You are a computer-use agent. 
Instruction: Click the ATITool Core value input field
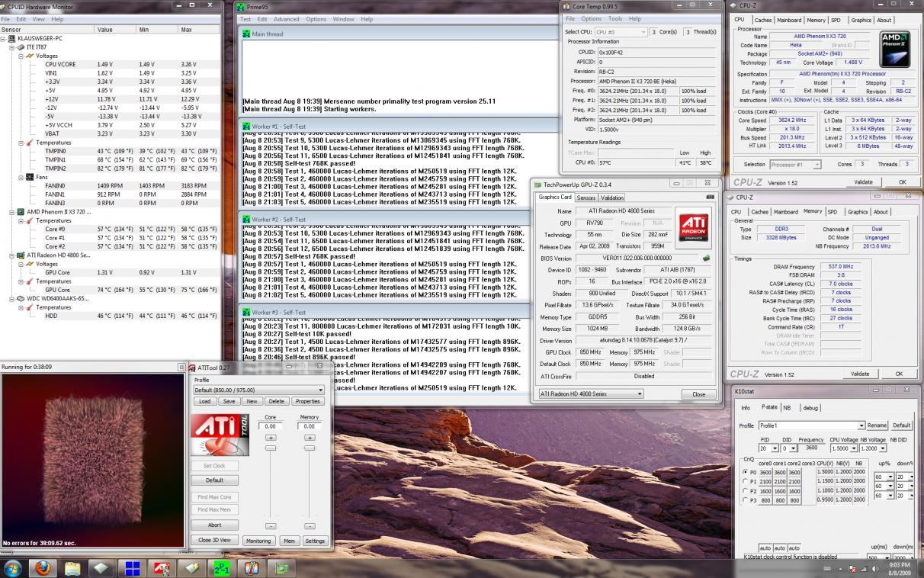pyautogui.click(x=270, y=426)
